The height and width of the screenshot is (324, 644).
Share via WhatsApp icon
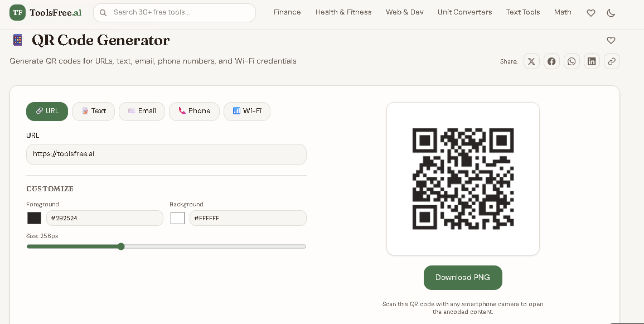[572, 61]
